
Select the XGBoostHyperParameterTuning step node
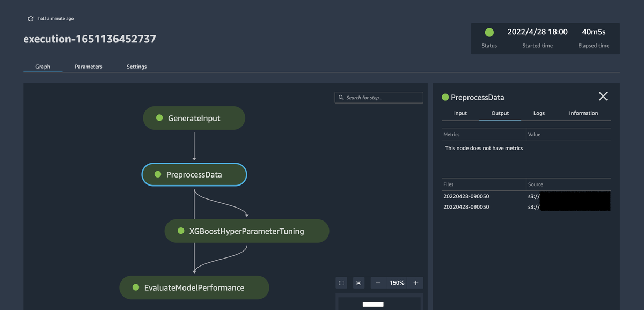(x=246, y=231)
